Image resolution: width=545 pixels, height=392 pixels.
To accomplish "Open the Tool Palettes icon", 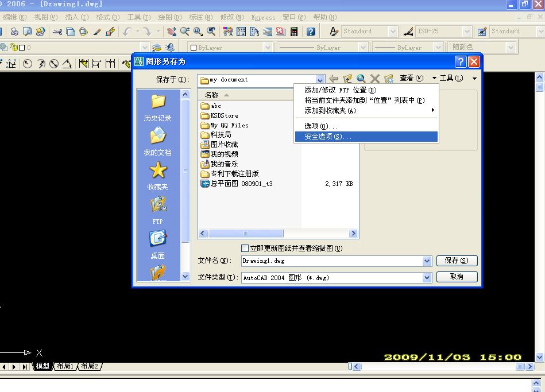I will [254, 32].
